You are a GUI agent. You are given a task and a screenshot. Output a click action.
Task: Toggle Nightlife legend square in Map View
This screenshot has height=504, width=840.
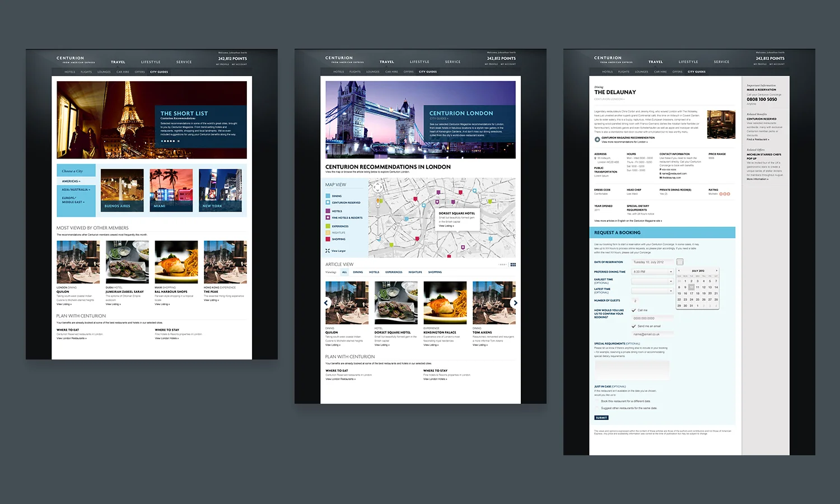coord(328,232)
